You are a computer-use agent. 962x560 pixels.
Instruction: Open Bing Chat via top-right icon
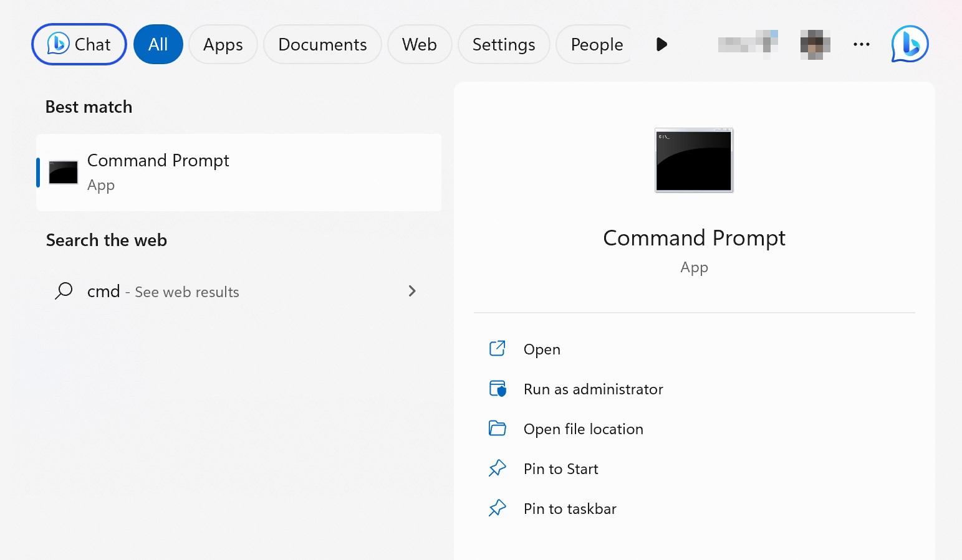pos(910,44)
